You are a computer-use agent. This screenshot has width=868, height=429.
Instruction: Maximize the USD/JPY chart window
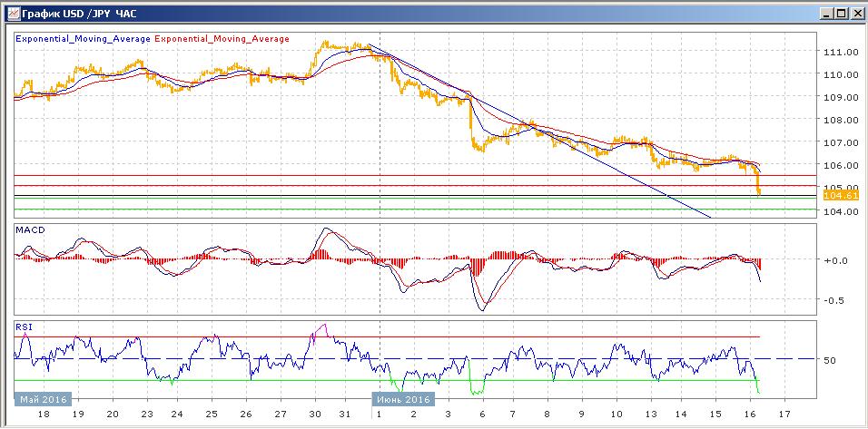point(840,14)
